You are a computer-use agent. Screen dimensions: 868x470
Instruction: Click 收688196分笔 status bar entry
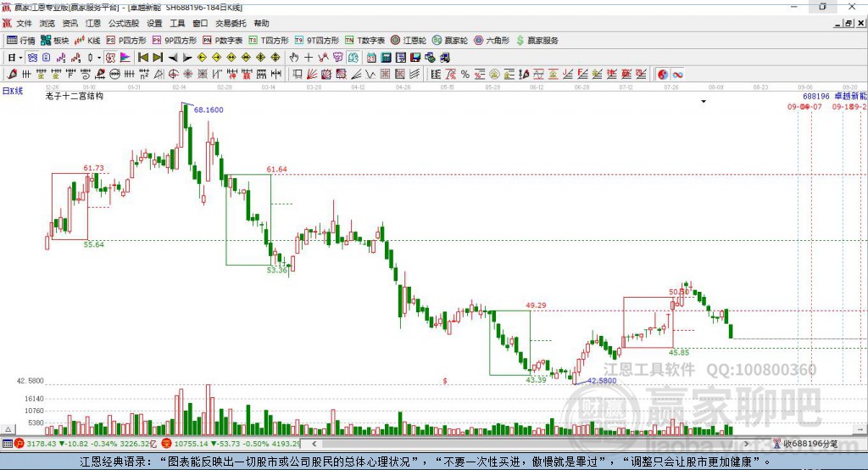[x=807, y=444]
